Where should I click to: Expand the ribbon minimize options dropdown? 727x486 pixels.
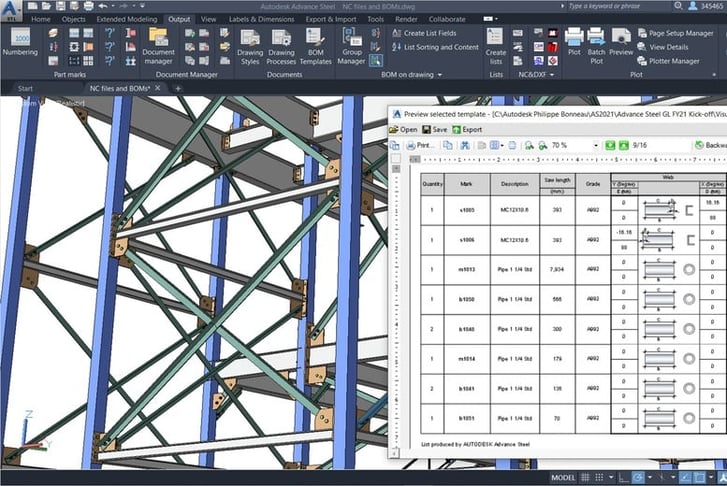[496, 19]
